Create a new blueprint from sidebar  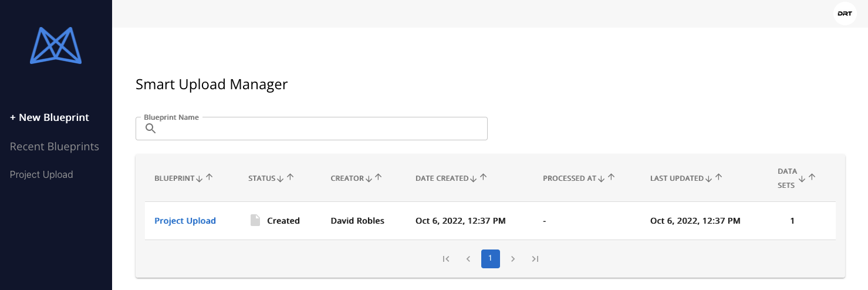pyautogui.click(x=50, y=117)
